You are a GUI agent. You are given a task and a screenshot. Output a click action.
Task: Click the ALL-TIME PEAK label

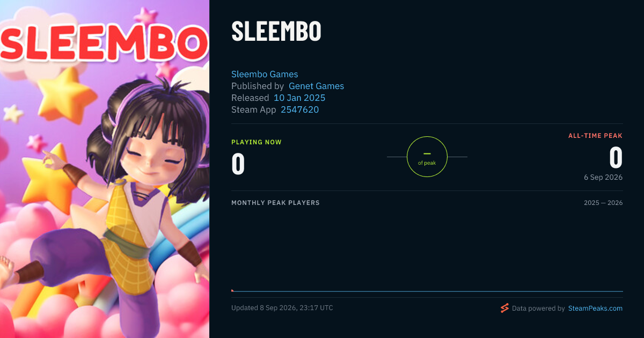pyautogui.click(x=596, y=136)
